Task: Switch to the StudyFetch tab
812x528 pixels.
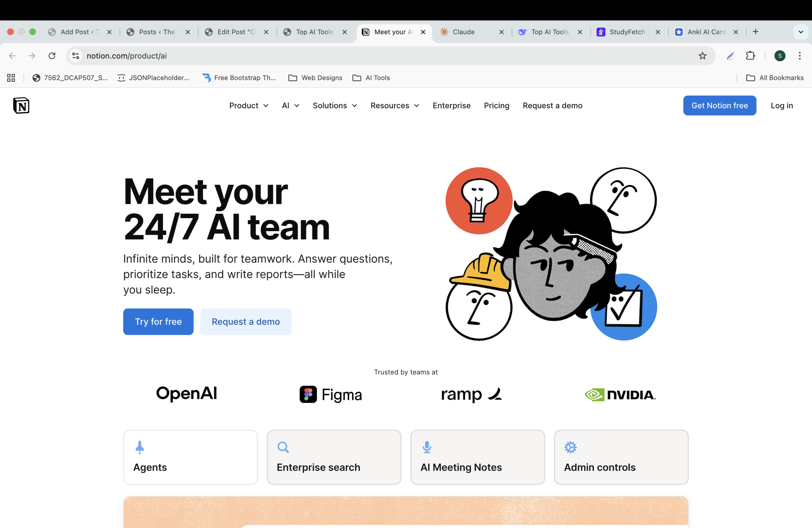Action: click(x=626, y=32)
